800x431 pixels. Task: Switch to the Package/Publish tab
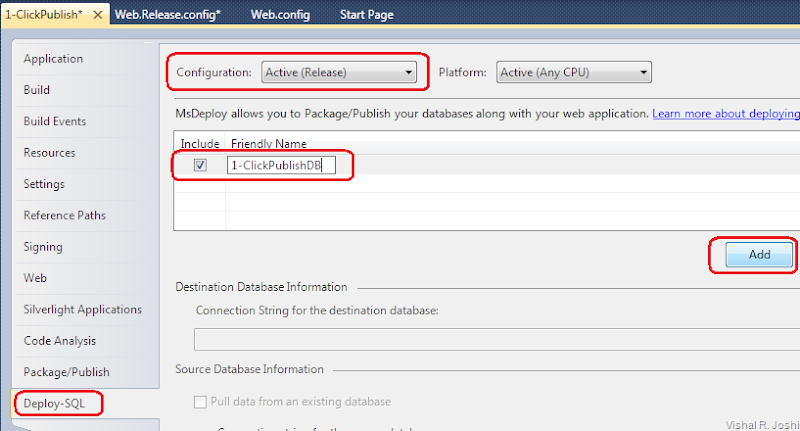pos(67,372)
